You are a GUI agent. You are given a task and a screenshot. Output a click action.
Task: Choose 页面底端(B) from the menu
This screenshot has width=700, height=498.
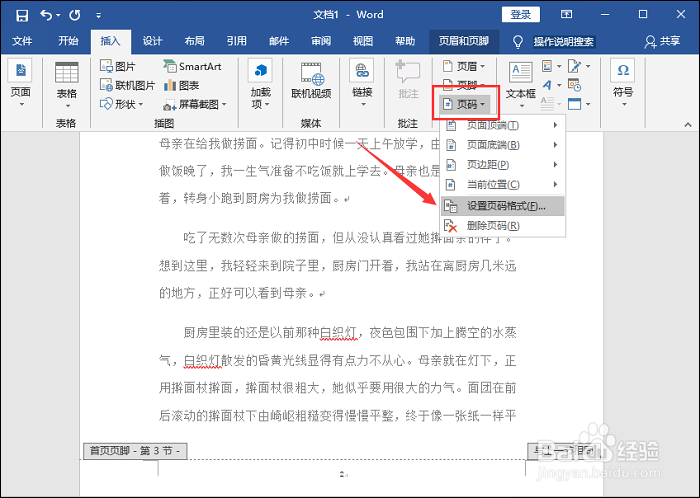pos(503,145)
